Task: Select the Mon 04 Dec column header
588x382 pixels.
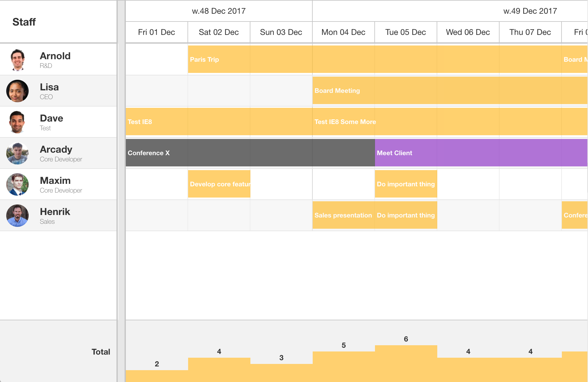Action: point(343,32)
